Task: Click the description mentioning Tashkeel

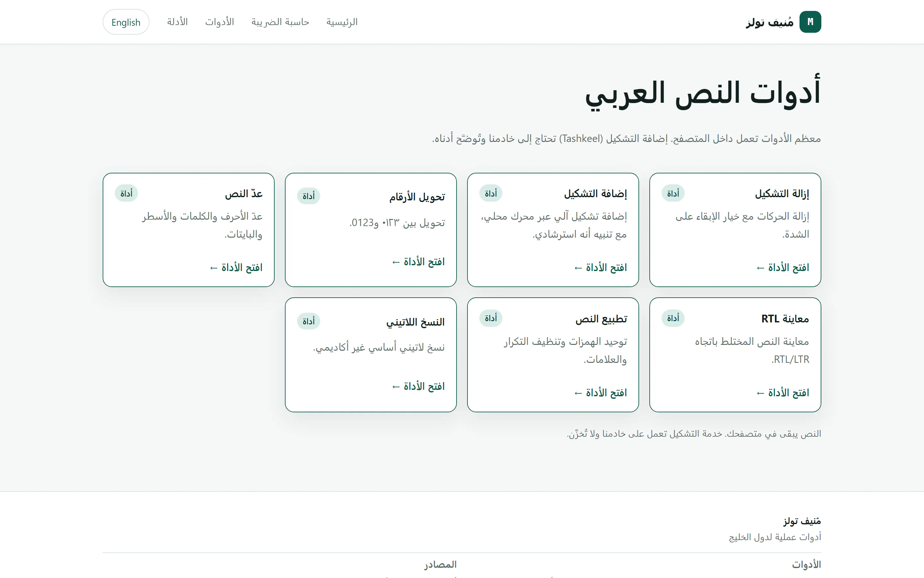Action: (627, 138)
